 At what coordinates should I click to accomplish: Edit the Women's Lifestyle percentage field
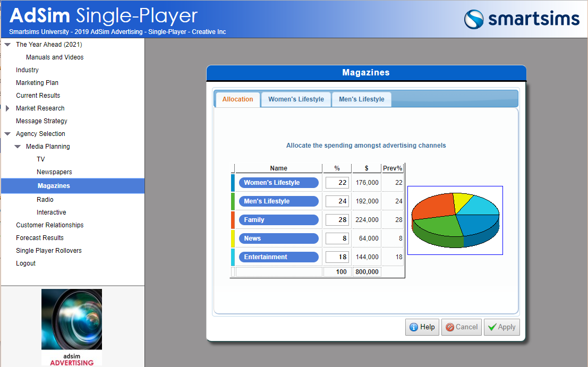337,183
